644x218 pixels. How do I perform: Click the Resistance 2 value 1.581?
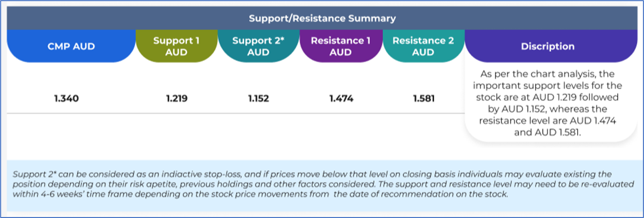[423, 99]
